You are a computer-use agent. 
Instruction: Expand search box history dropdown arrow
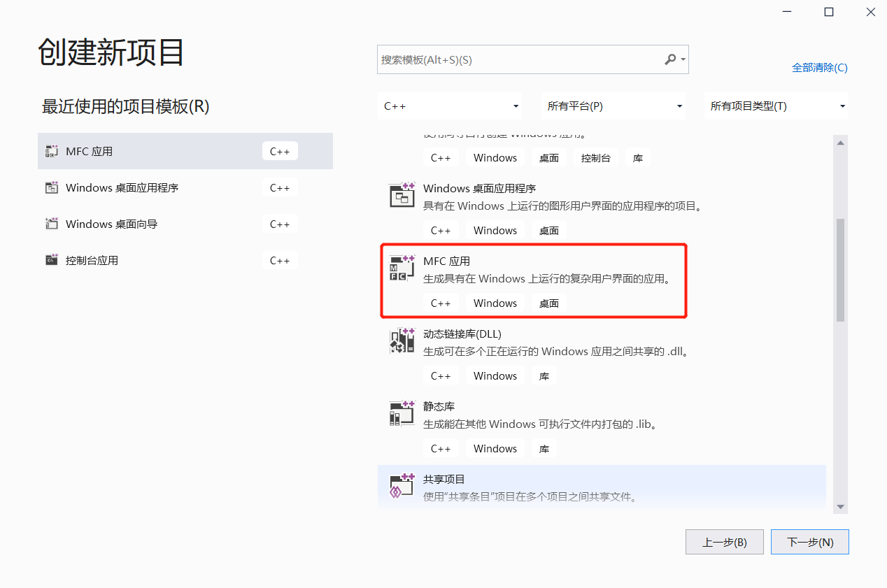point(683,60)
